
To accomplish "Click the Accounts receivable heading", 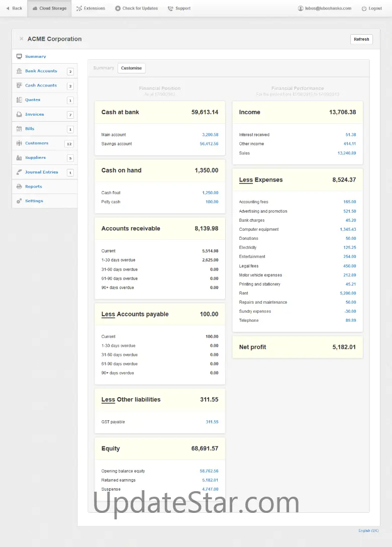I will point(131,228).
